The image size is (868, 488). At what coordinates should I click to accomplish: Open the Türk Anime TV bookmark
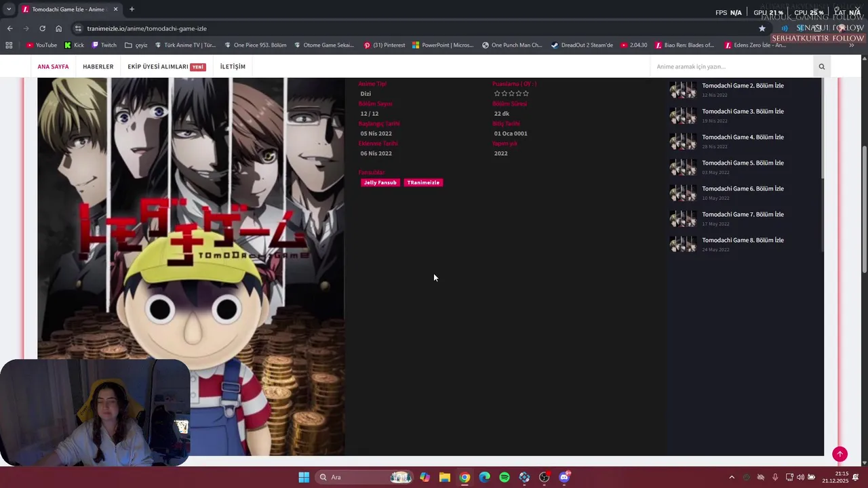click(x=185, y=45)
